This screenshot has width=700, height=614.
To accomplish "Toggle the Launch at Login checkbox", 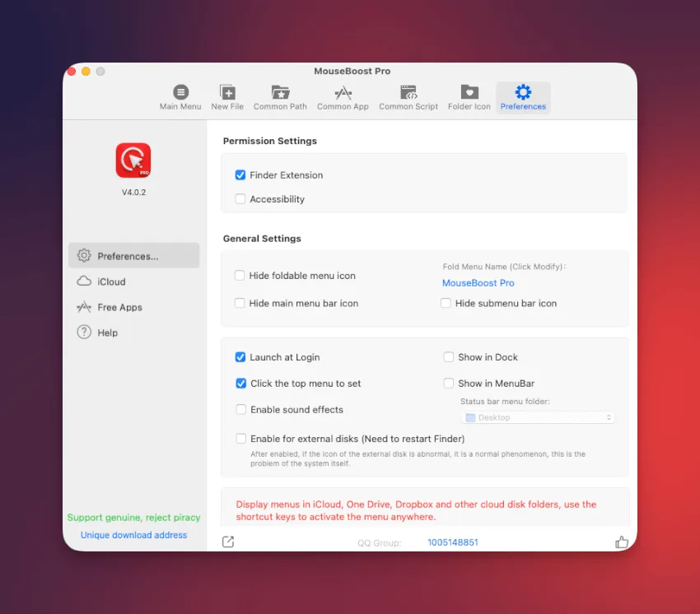I will (240, 357).
